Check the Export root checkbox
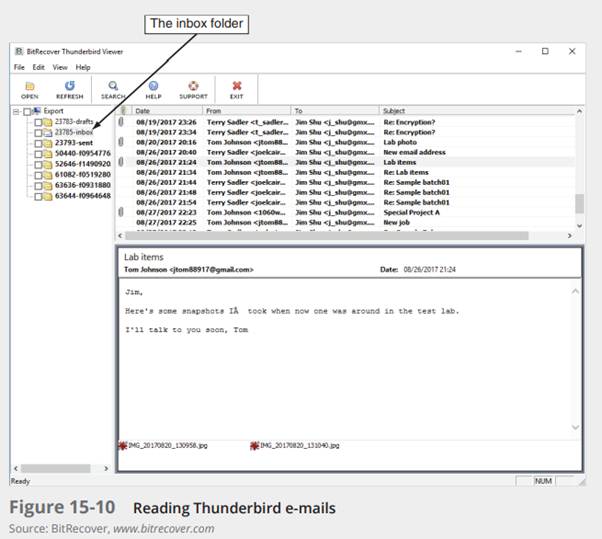 tap(27, 112)
